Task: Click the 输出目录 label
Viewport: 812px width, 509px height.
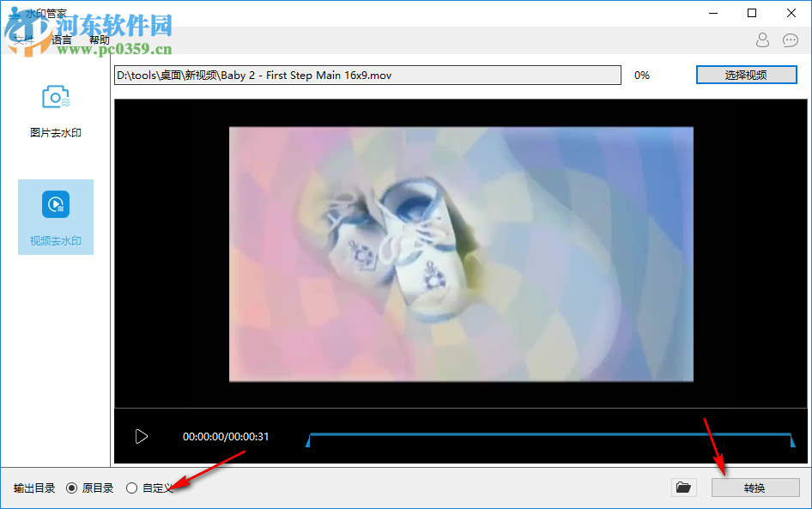Action: (34, 488)
